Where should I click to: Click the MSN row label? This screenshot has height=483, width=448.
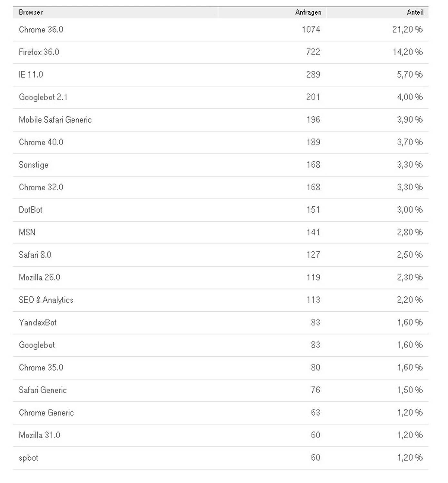click(27, 232)
